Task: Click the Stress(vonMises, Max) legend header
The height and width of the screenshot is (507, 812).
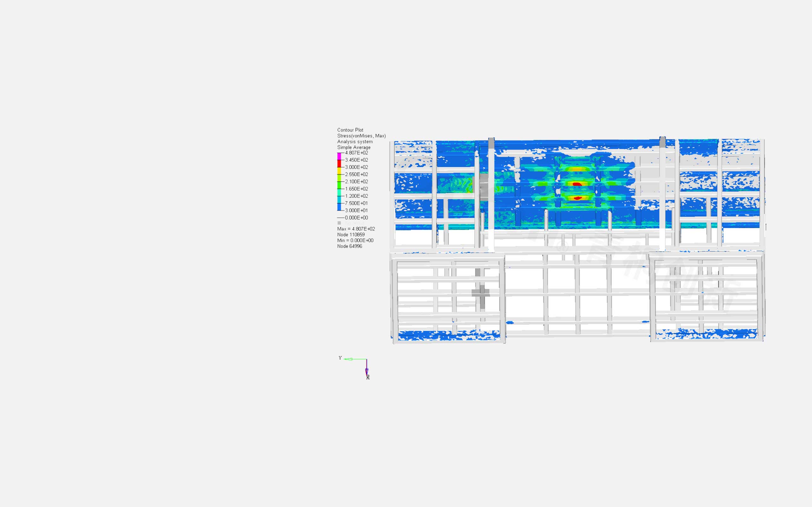Action: [361, 136]
